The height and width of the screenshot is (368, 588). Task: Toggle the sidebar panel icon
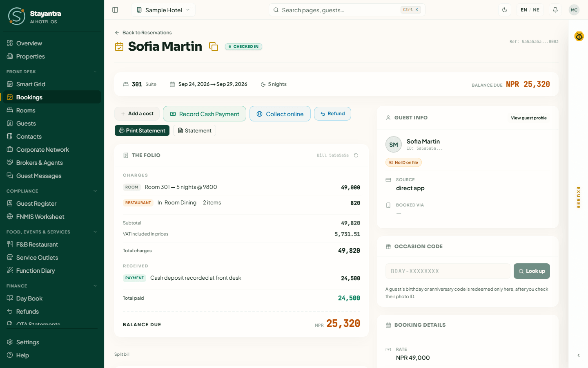click(x=115, y=10)
